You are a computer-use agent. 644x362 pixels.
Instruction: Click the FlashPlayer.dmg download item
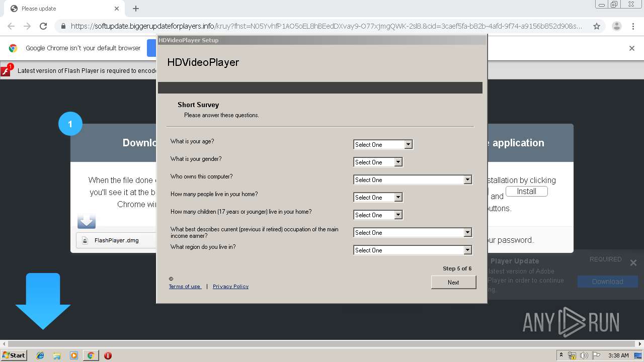116,240
